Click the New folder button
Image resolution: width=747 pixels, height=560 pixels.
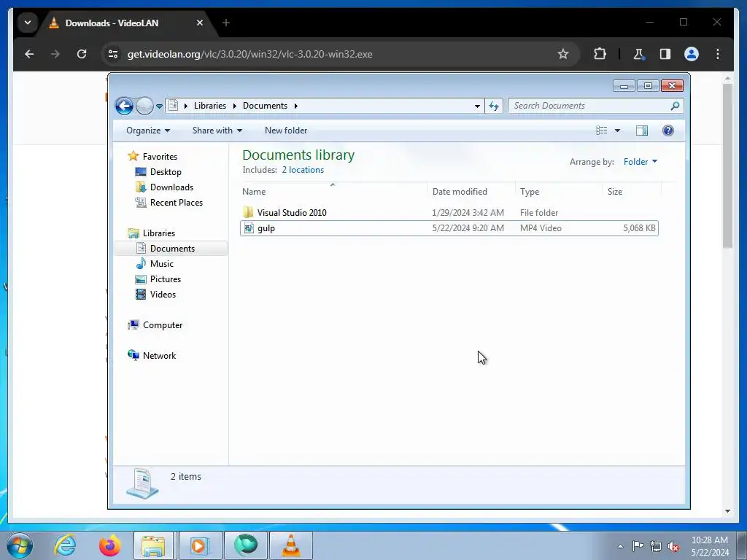click(286, 131)
